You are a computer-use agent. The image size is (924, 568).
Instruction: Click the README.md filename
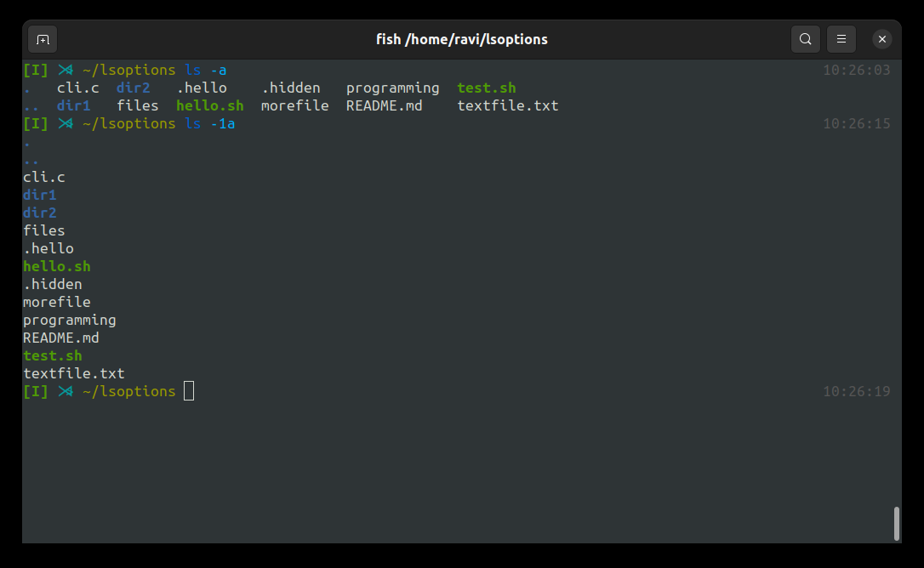pos(60,337)
